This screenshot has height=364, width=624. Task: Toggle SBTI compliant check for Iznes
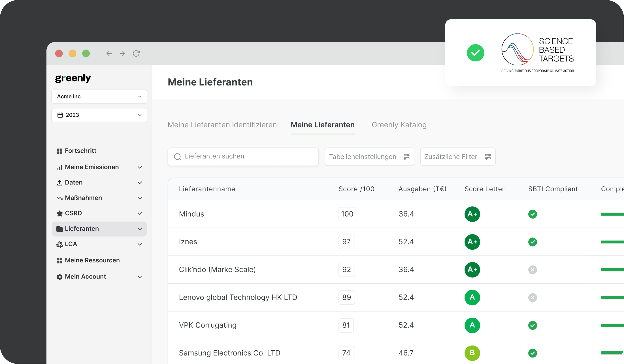tap(533, 242)
